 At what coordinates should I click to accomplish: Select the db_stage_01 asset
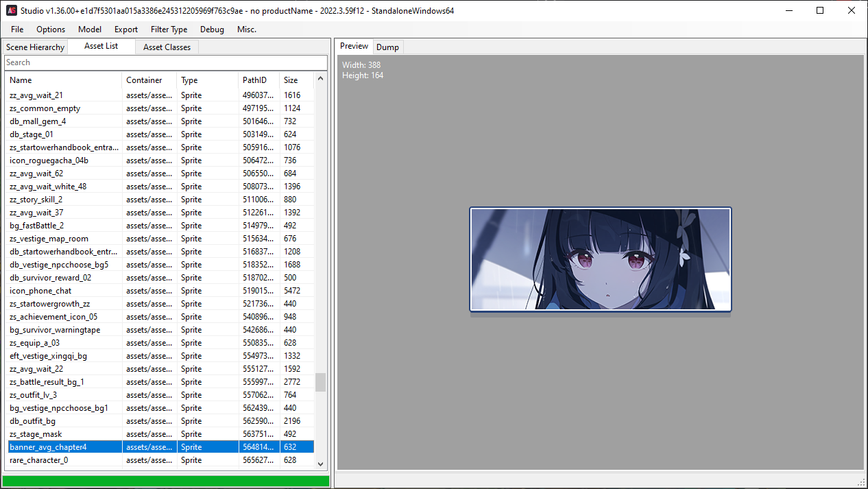[x=160, y=134]
